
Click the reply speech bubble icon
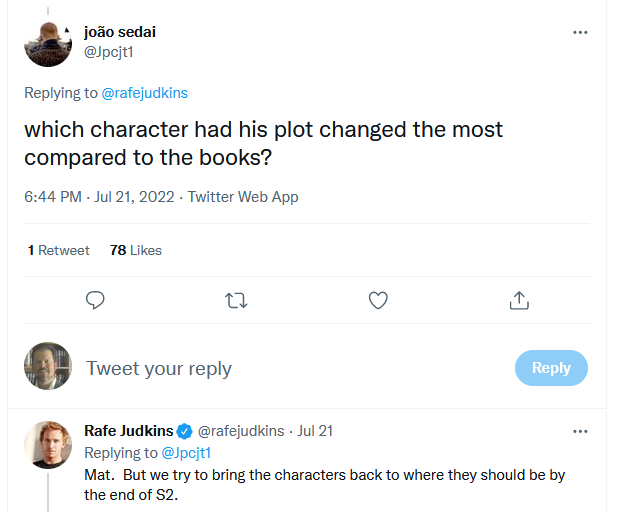[x=96, y=300]
